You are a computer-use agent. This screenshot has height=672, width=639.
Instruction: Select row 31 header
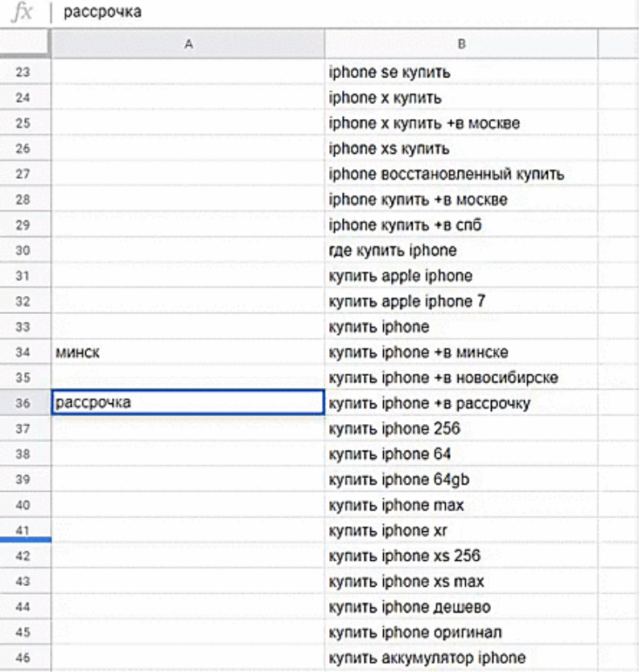[x=25, y=275]
